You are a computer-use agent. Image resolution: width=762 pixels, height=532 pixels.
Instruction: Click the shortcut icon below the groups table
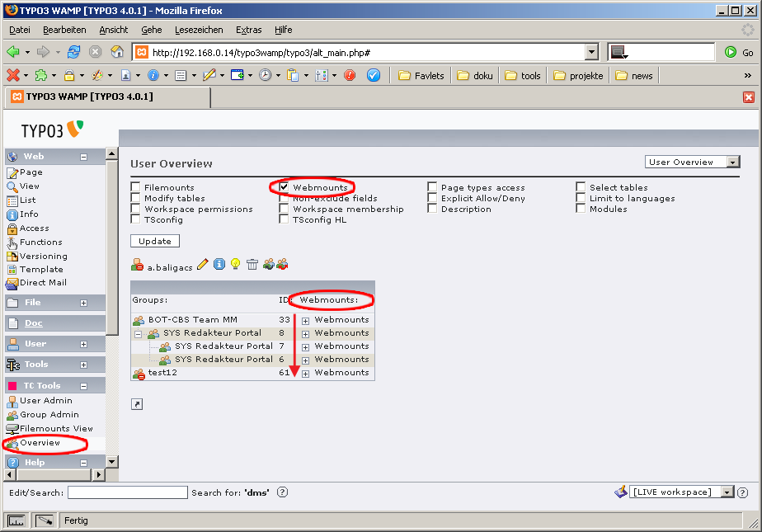137,404
